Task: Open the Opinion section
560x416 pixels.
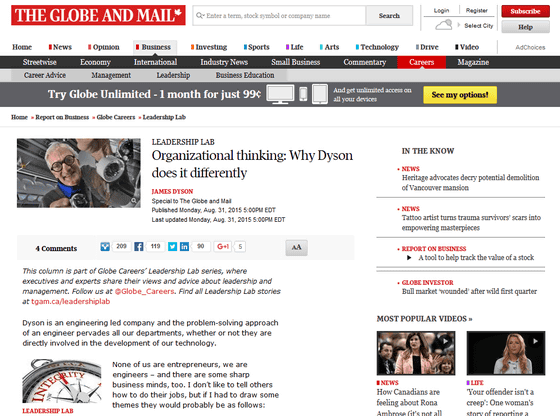Action: coord(104,47)
